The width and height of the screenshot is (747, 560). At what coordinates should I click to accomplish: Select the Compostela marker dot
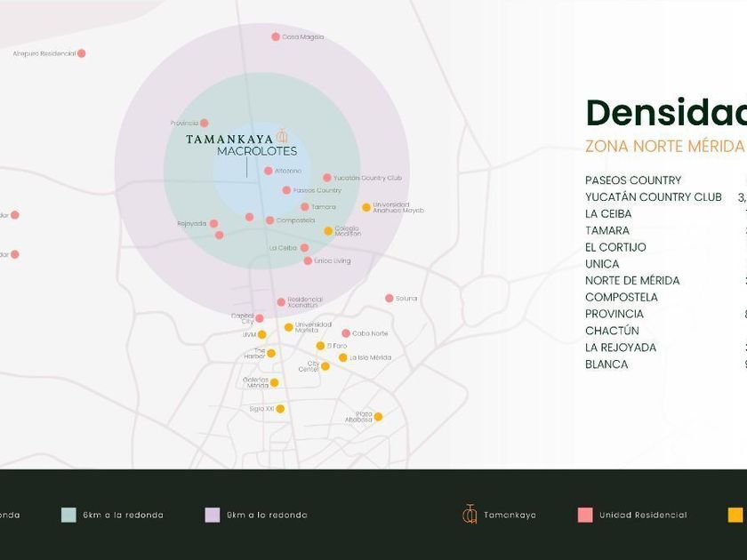270,220
